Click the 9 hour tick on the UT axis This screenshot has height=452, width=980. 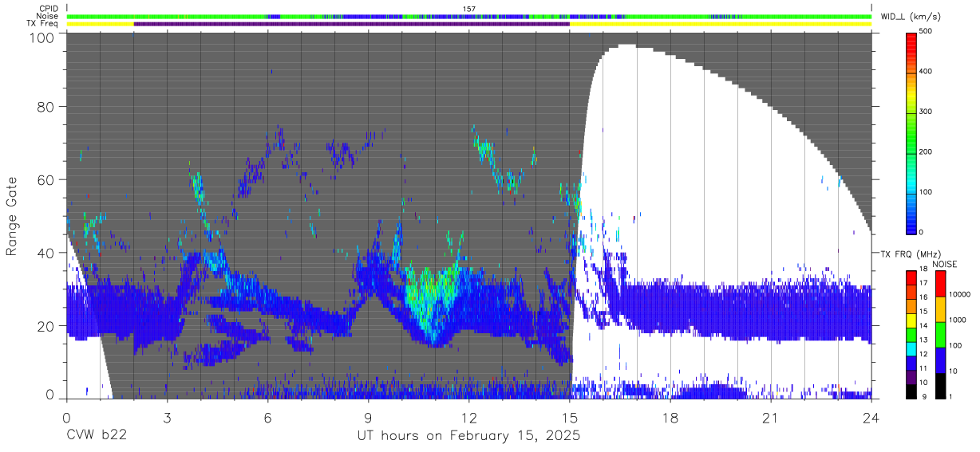(x=369, y=417)
